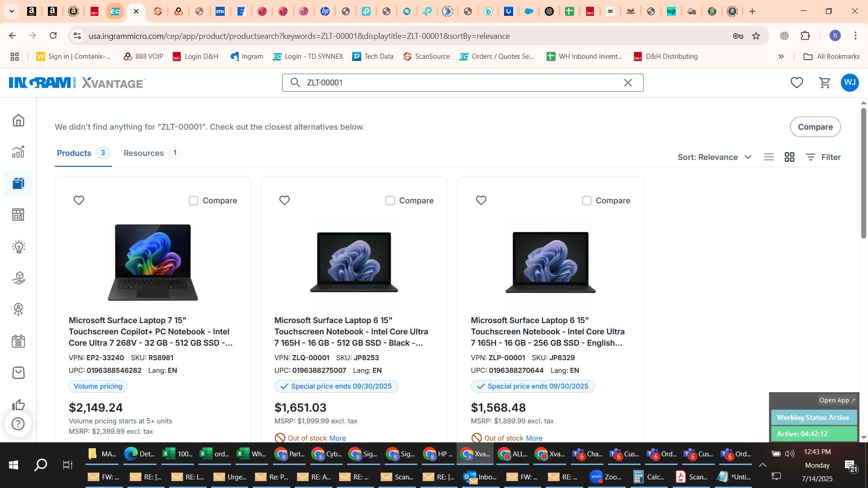Image resolution: width=868 pixels, height=488 pixels.
Task: Open Zoom from the taskbar
Action: tap(606, 477)
